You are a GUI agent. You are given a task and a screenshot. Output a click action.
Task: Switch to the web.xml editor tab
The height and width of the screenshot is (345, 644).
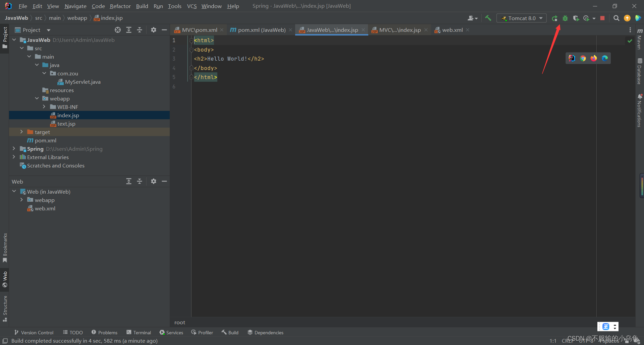(452, 30)
